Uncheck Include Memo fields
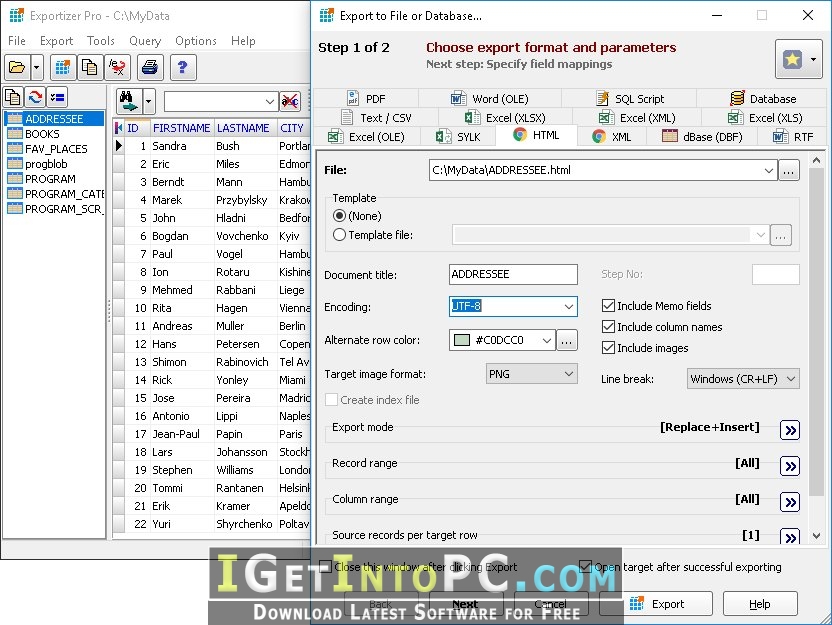Viewport: 832px width, 625px height. point(608,306)
